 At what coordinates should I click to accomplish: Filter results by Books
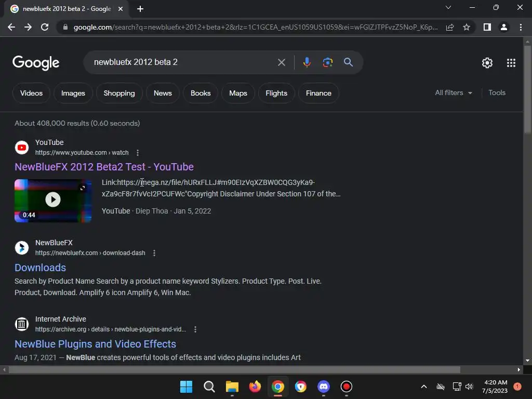click(201, 93)
